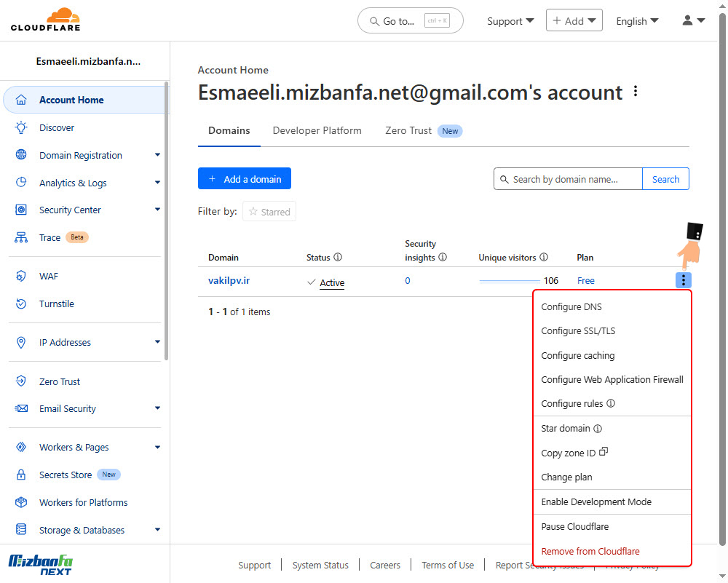Choose Change plan from the menu
728x583 pixels.
pos(566,477)
